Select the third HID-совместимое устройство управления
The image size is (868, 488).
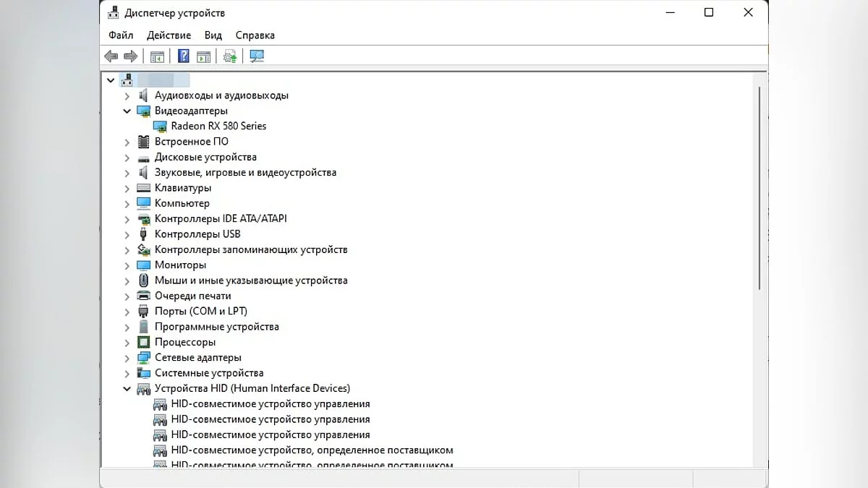271,435
